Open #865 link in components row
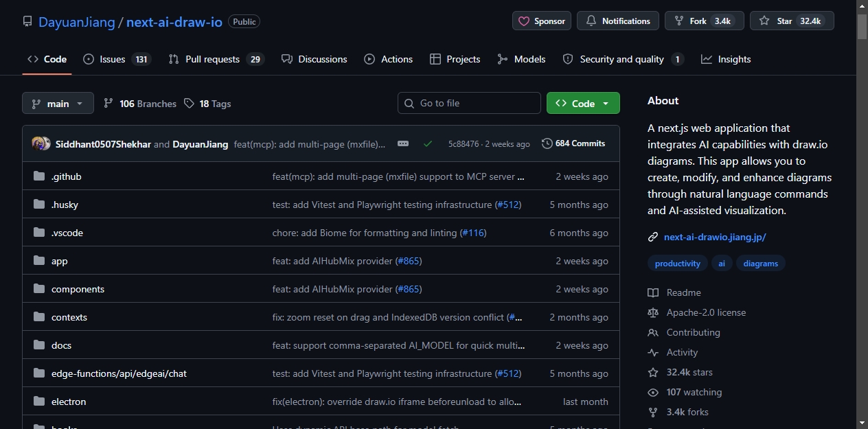Viewport: 868px width, 429px height. point(409,289)
